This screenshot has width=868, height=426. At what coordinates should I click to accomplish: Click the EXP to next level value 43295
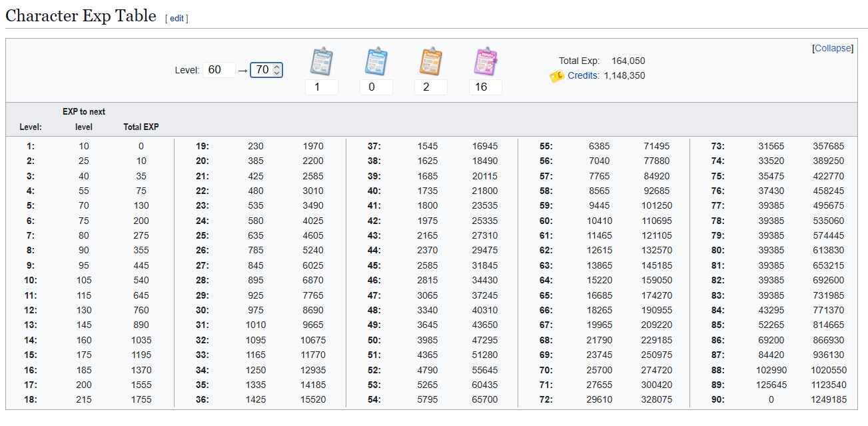coord(771,310)
